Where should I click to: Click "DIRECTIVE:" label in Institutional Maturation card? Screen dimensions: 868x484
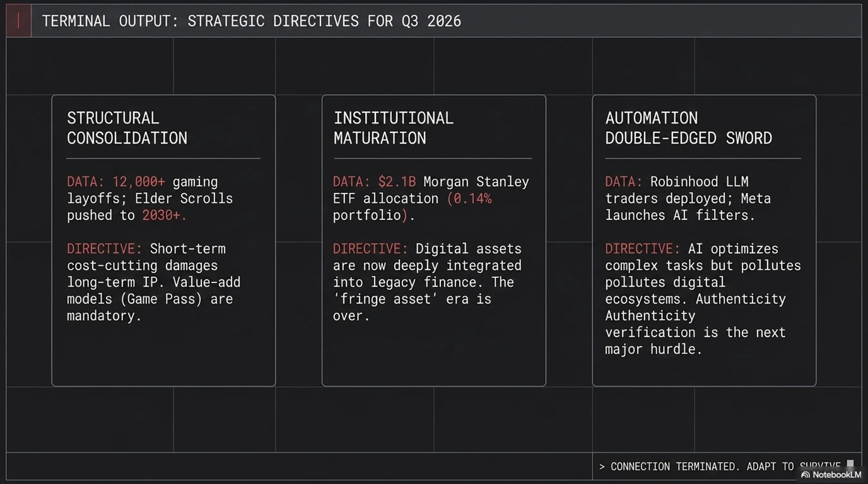pos(371,249)
